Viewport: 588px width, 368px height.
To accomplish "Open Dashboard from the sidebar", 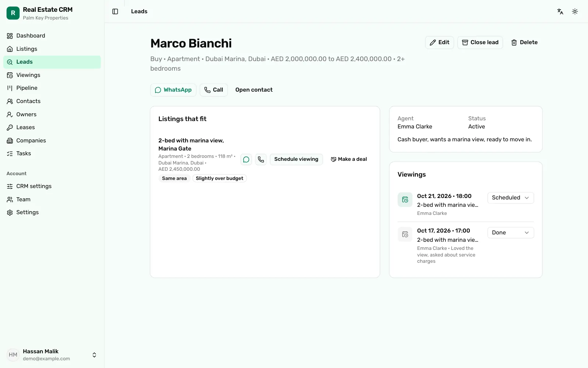I will [52, 36].
